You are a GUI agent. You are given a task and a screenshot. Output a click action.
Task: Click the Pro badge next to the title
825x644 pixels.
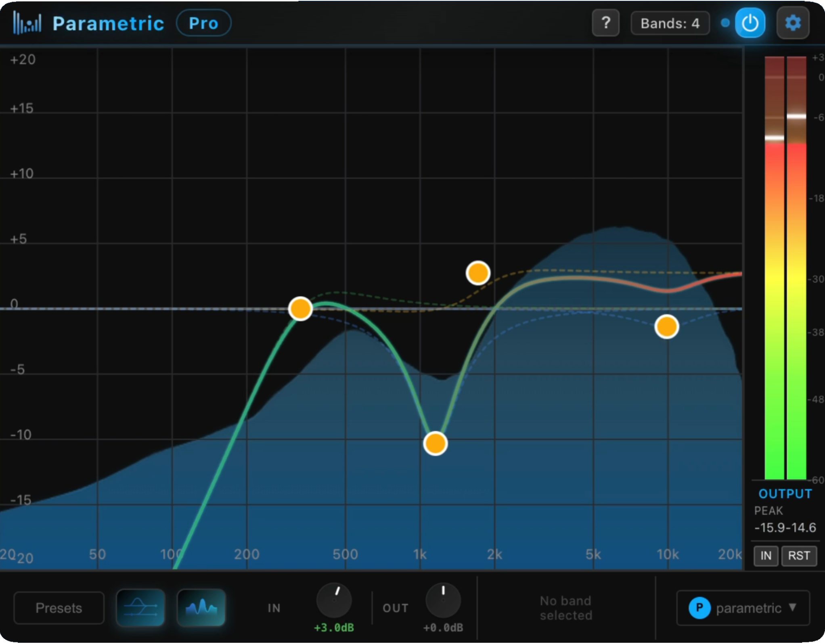coord(203,23)
